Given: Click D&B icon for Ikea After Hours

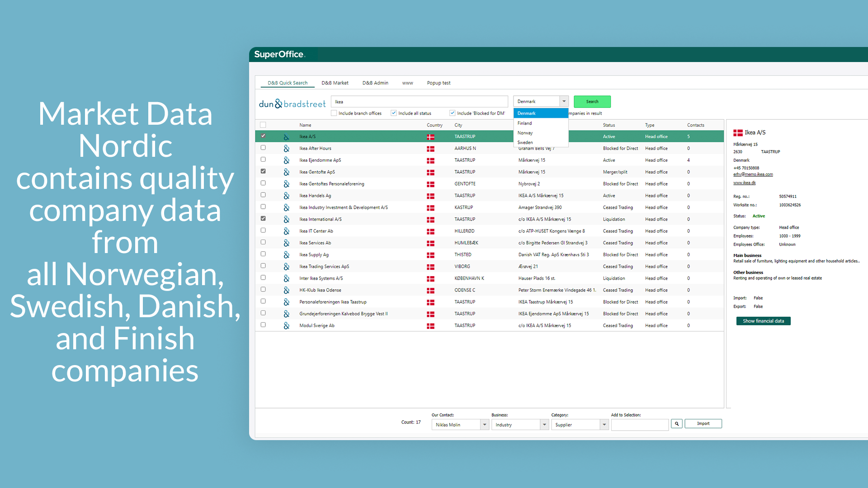Looking at the screenshot, I should pyautogui.click(x=286, y=149).
